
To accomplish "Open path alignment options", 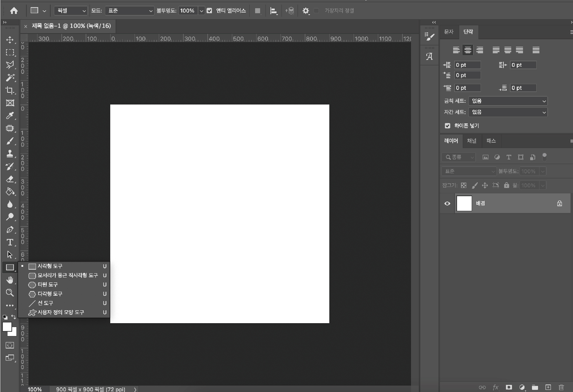I will click(x=274, y=11).
